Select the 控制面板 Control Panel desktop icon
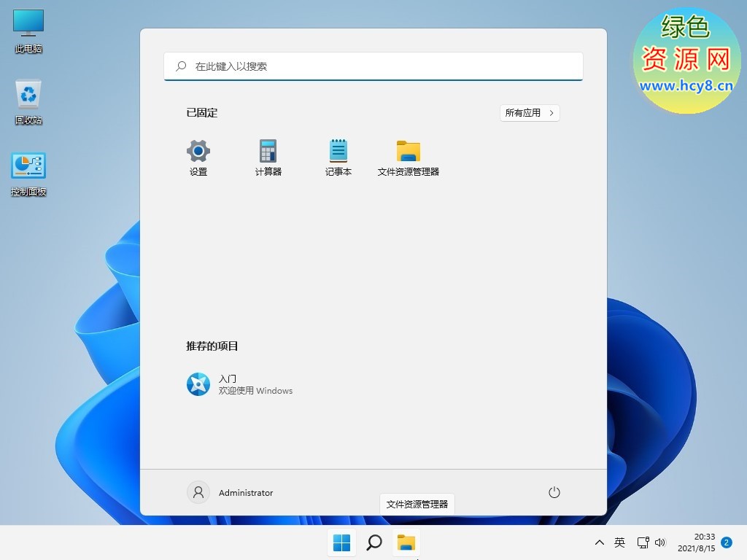Image resolution: width=747 pixels, height=560 pixels. click(28, 174)
